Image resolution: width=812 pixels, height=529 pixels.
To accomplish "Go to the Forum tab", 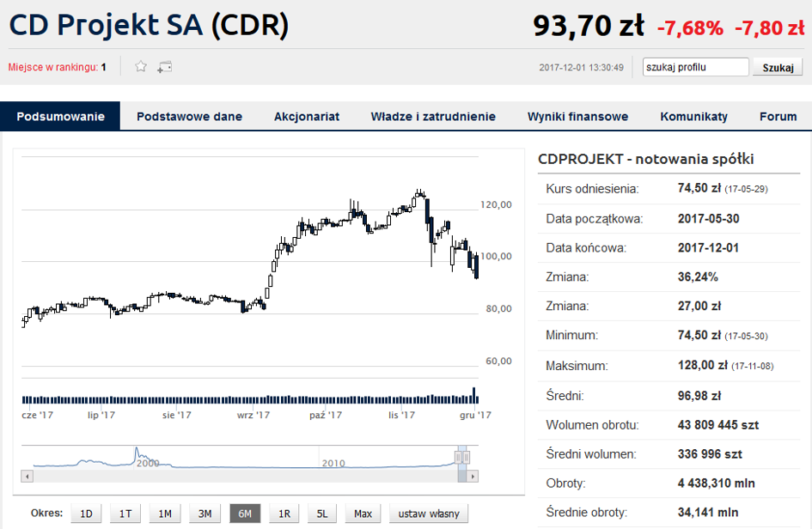I will (778, 117).
